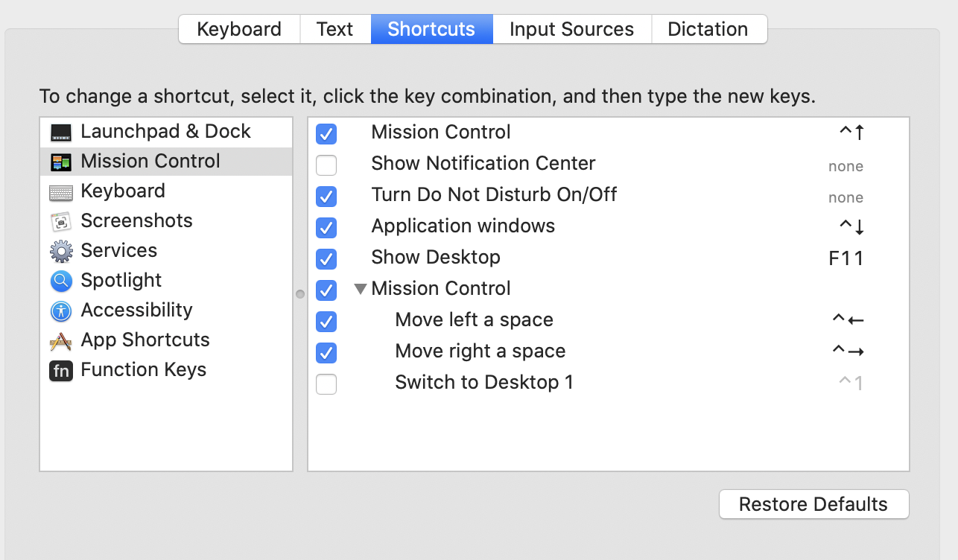This screenshot has width=958, height=560.
Task: Open the Dictation tab
Action: 708,29
